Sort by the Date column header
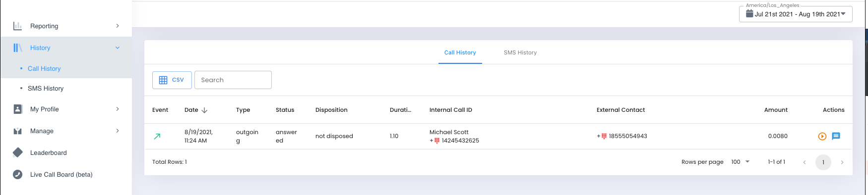 191,110
